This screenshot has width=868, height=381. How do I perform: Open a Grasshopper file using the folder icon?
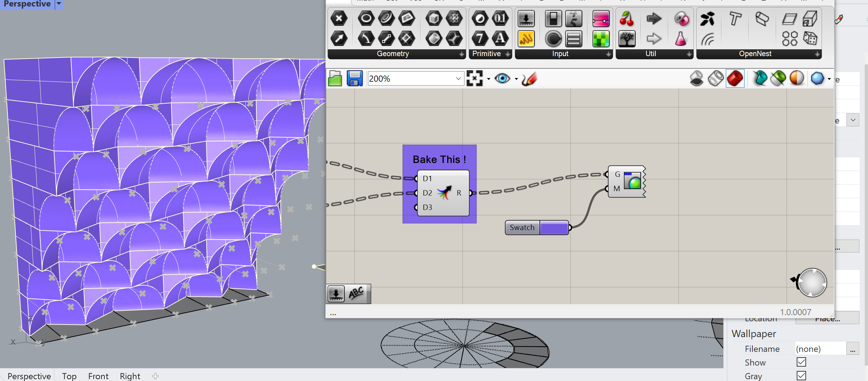pyautogui.click(x=335, y=78)
